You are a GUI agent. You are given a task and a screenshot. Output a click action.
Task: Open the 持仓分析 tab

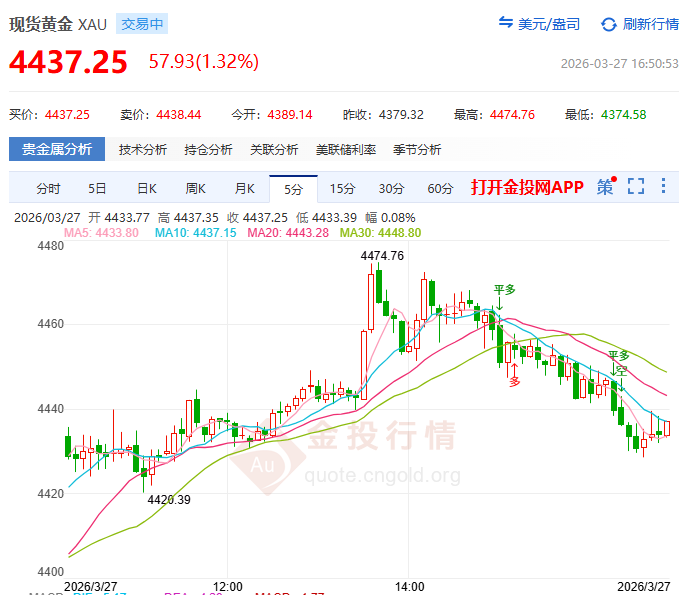[208, 150]
